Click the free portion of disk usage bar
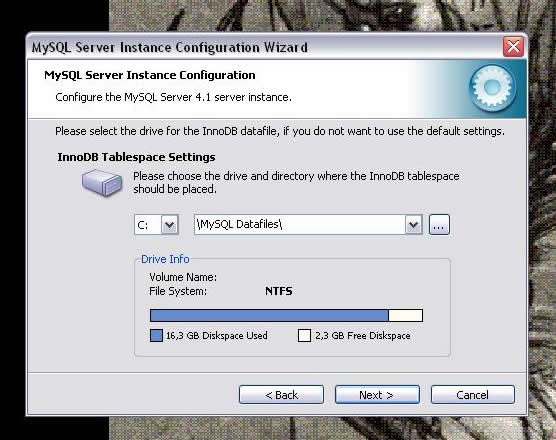The image size is (556, 440). click(405, 316)
